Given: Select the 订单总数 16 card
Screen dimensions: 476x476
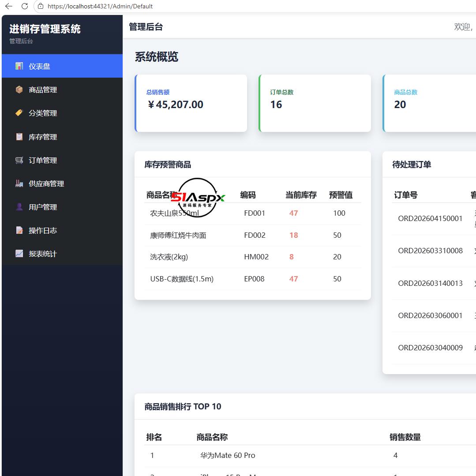Looking at the screenshot, I should [x=315, y=103].
